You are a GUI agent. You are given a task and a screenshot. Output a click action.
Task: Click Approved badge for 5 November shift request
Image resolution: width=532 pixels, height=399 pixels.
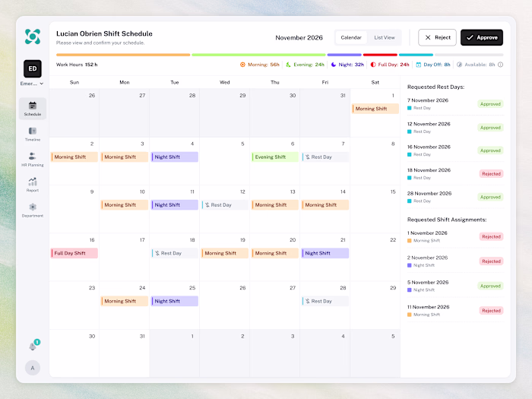[490, 286]
